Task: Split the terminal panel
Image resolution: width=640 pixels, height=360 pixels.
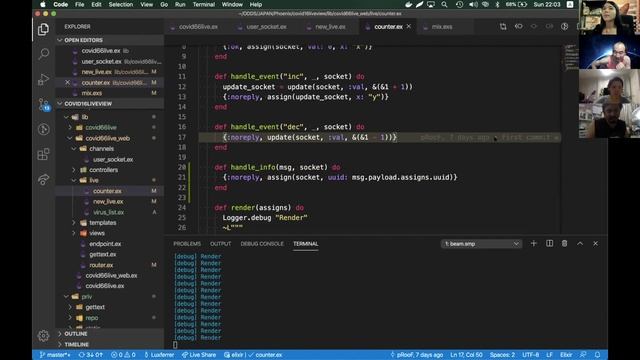Action: click(x=549, y=244)
